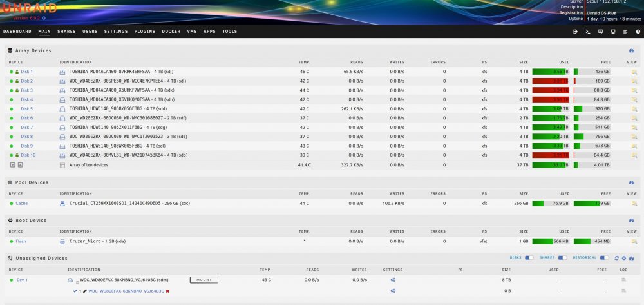Toggle the SHARES switch in Unassigned Devices

[x=563, y=258]
